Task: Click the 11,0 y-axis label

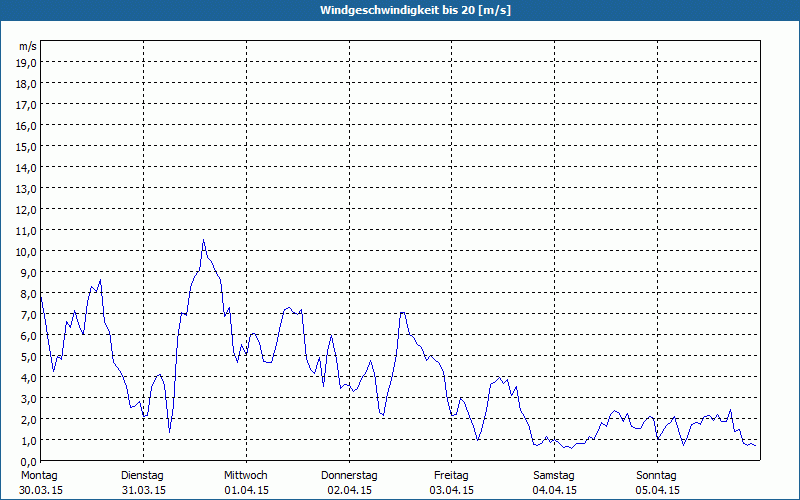Action: (27, 231)
